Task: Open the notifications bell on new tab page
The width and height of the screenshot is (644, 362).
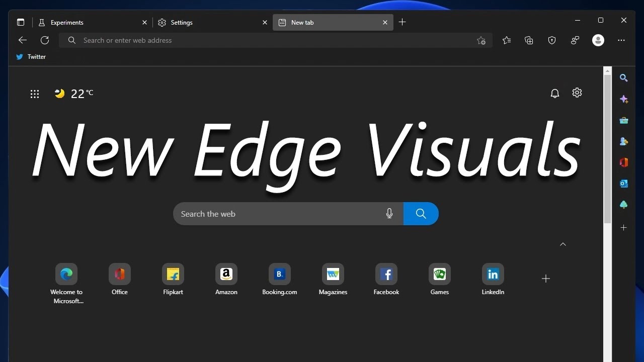Action: click(555, 94)
